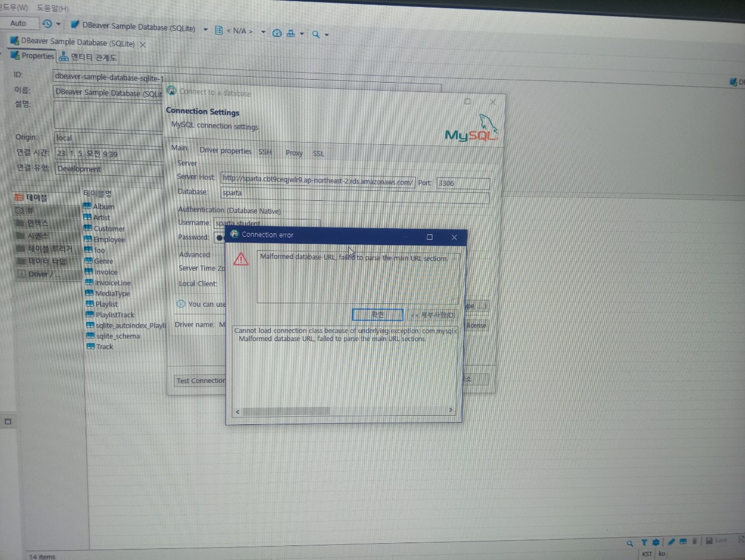Select the 인덱스 category in left panel
This screenshot has width=745, height=560.
47,224
